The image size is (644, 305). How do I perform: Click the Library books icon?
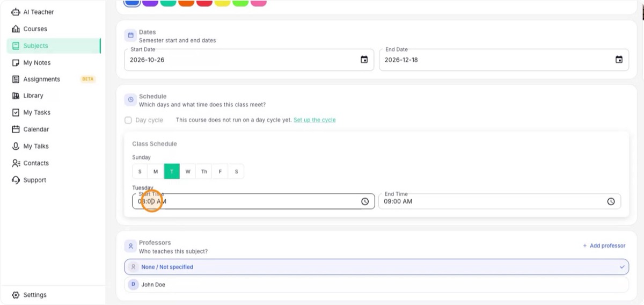tap(16, 96)
